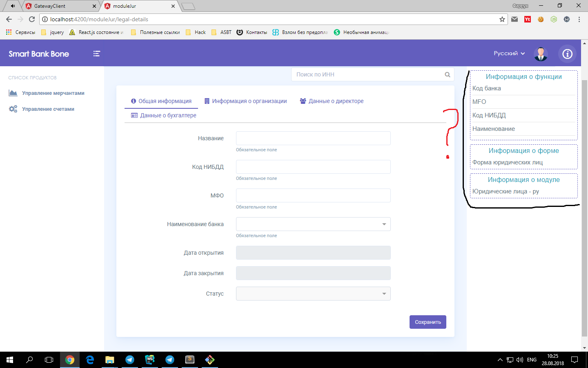
Task: Open the Полезные ссылки bookmark folder
Action: click(155, 32)
